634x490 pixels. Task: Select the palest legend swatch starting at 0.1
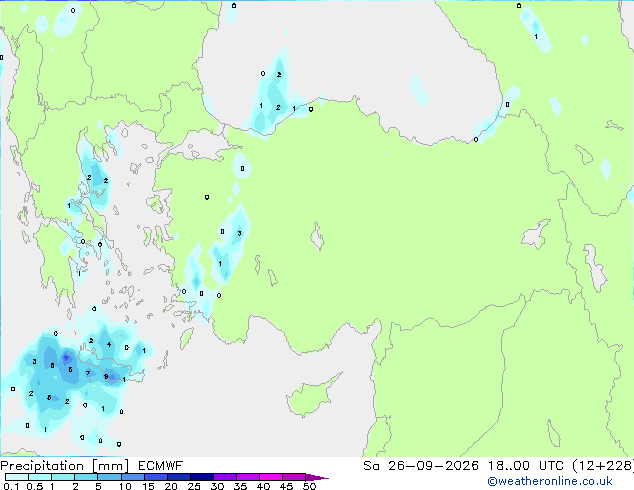(17, 477)
